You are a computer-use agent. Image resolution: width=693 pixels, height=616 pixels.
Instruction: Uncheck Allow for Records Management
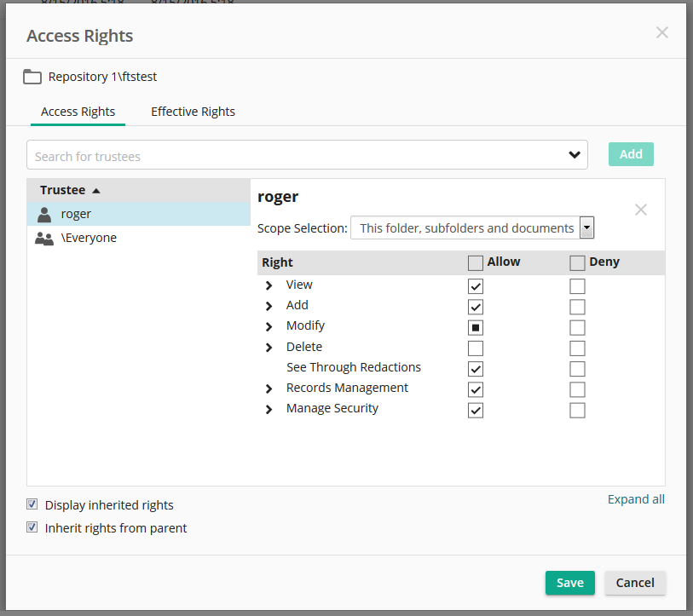pyautogui.click(x=475, y=389)
